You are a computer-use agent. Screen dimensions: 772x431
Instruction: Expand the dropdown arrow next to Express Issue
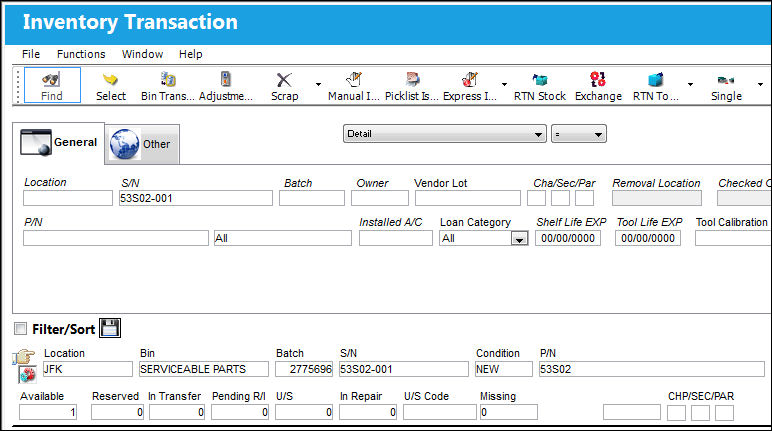(x=504, y=85)
